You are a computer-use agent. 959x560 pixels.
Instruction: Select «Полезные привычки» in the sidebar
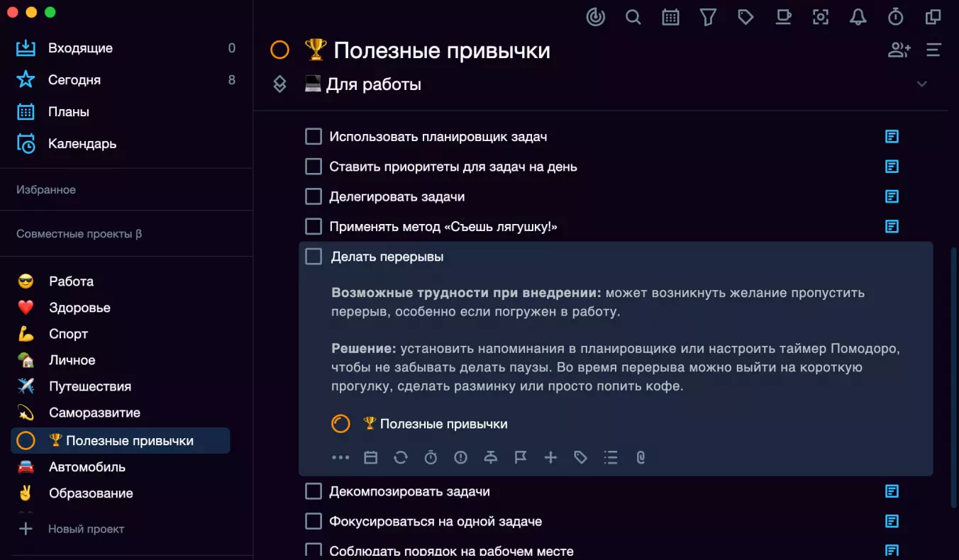pyautogui.click(x=121, y=440)
